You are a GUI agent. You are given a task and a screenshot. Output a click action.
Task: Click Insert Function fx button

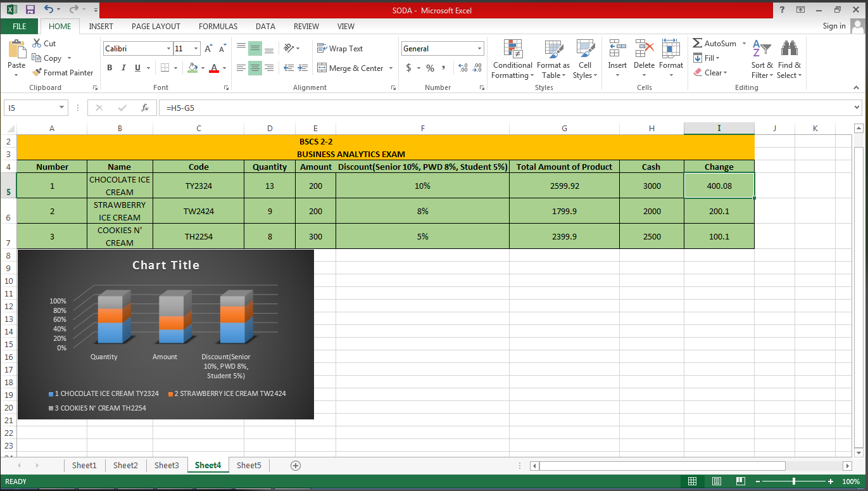coord(145,108)
